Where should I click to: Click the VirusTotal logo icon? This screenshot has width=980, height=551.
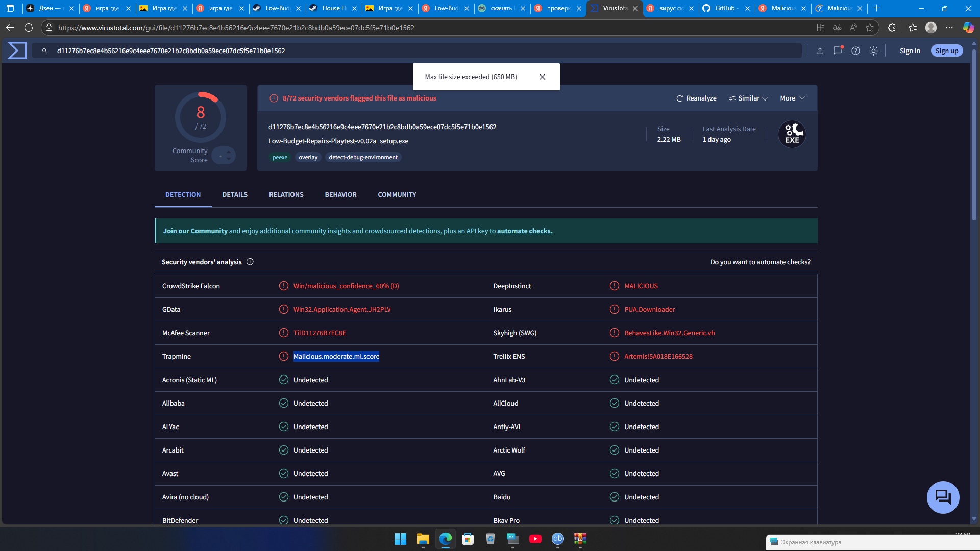pos(17,51)
